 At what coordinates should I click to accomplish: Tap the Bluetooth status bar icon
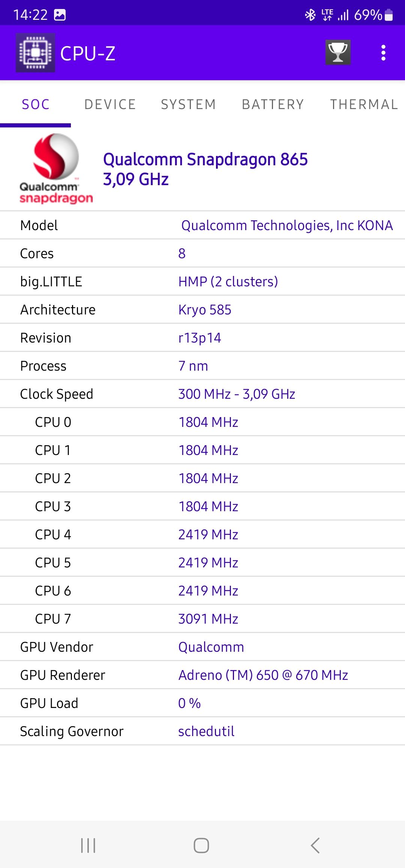[310, 15]
